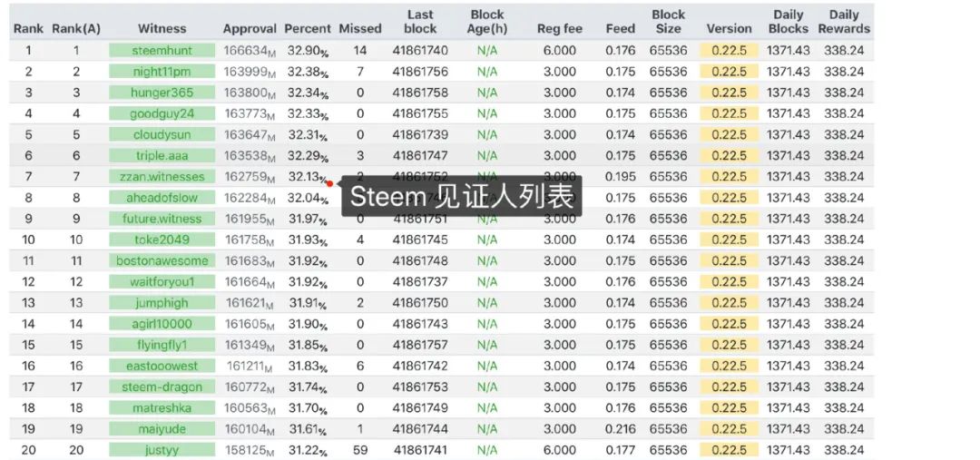Select the 6.000 reg fee in steemhunt row

click(559, 51)
